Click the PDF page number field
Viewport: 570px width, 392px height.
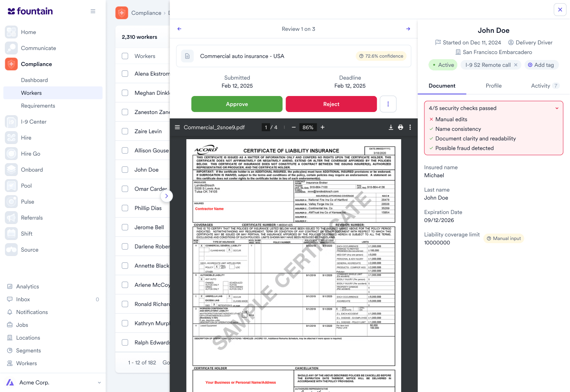(266, 127)
